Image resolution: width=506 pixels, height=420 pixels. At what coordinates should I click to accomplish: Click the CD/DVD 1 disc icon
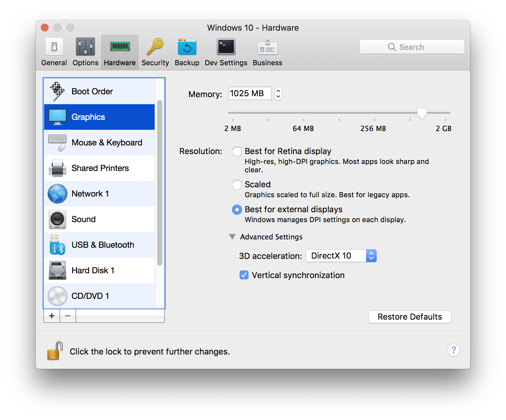[57, 296]
